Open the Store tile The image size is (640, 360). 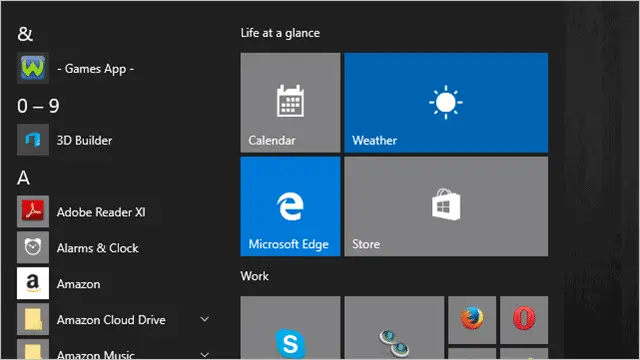(446, 207)
